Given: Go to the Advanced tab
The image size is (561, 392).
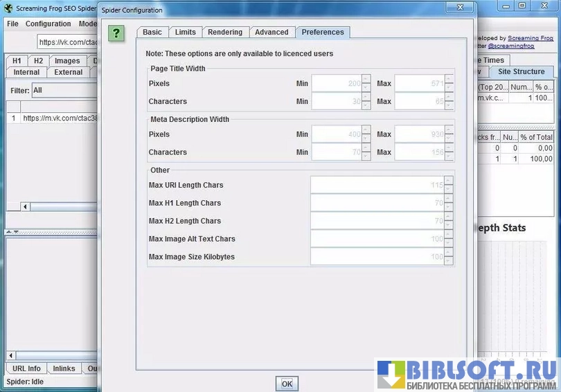Looking at the screenshot, I should [x=271, y=32].
